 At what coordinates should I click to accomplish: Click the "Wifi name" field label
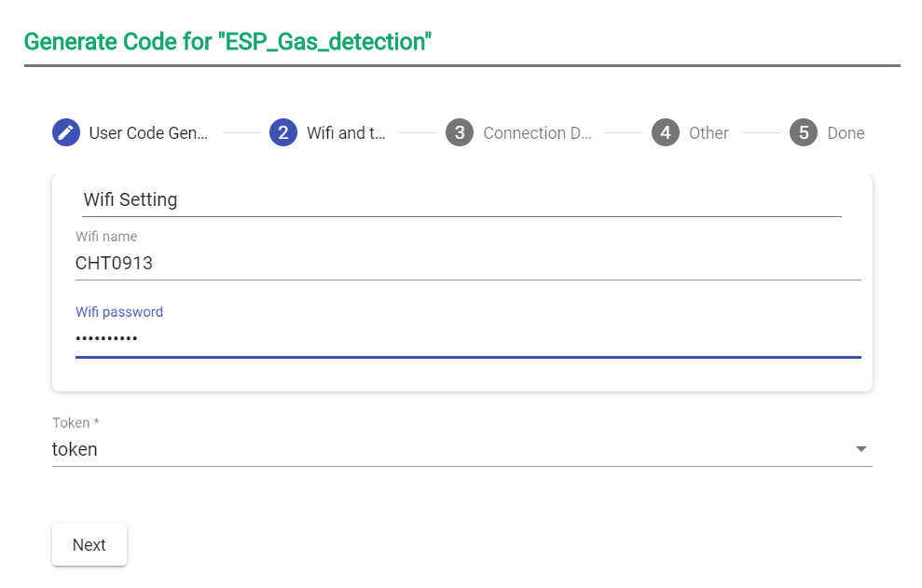[x=106, y=237]
